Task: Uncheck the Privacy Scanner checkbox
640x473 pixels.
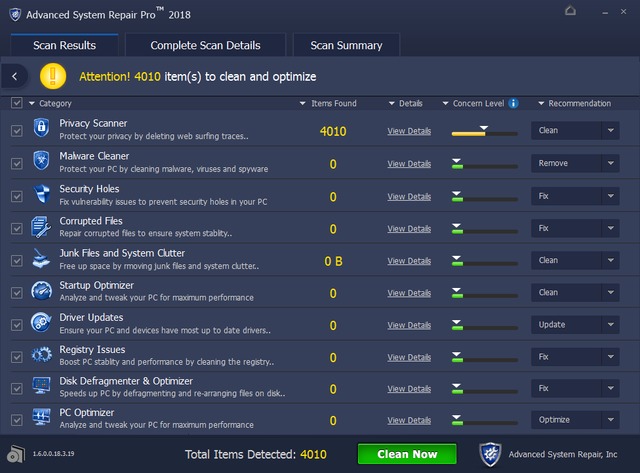Action: [x=17, y=131]
